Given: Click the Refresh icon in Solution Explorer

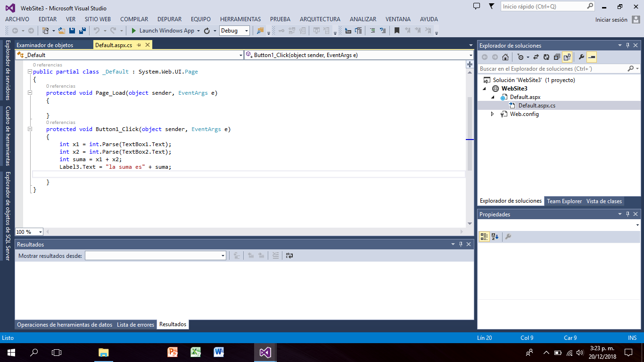Looking at the screenshot, I should tap(546, 57).
